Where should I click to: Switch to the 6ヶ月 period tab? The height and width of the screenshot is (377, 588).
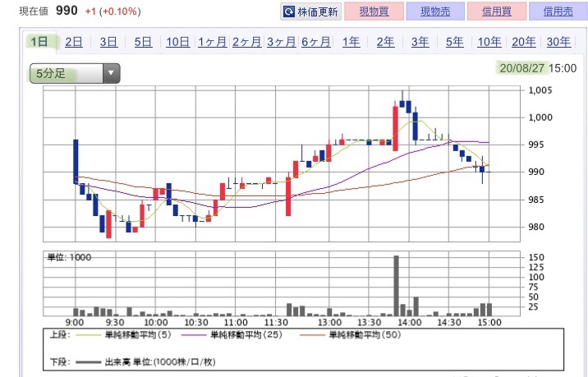pyautogui.click(x=316, y=42)
